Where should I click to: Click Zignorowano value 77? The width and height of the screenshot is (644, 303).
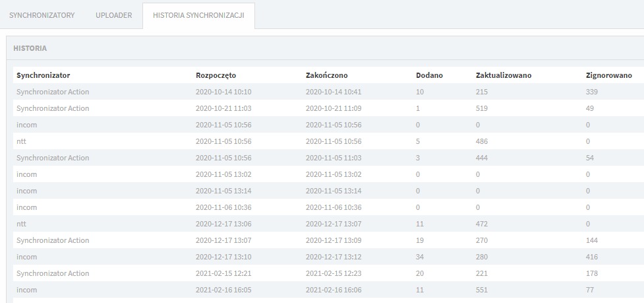(590, 289)
